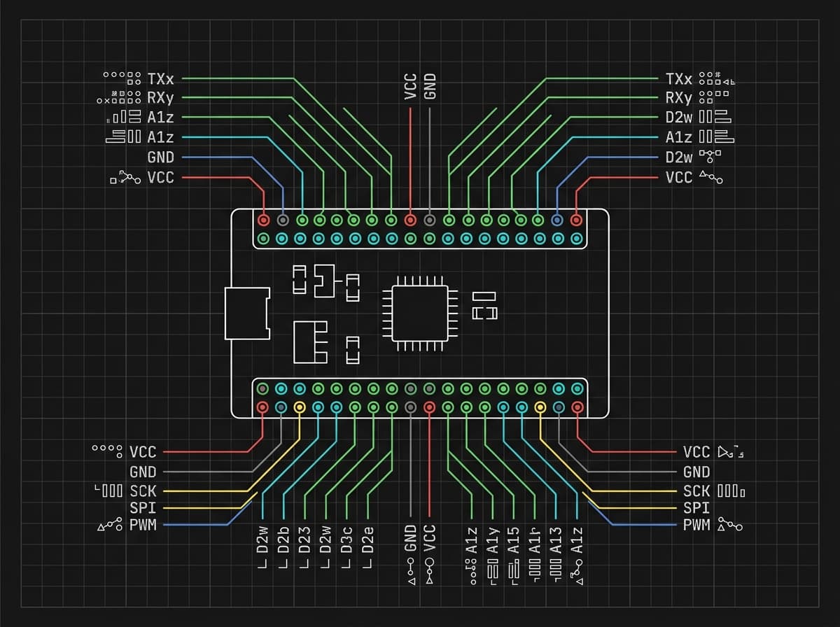The image size is (840, 627).
Task: Select the SCK label on the left side
Action: [x=143, y=491]
